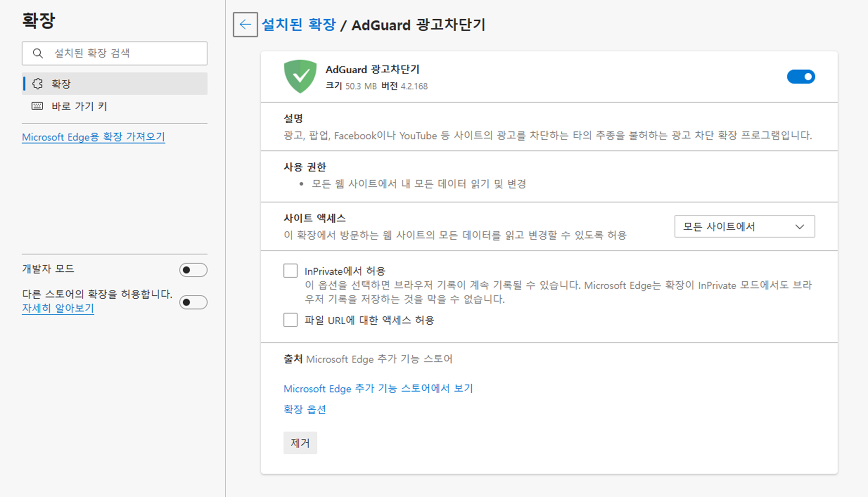Enable the developer mode toggle
The image size is (868, 497).
(x=193, y=270)
